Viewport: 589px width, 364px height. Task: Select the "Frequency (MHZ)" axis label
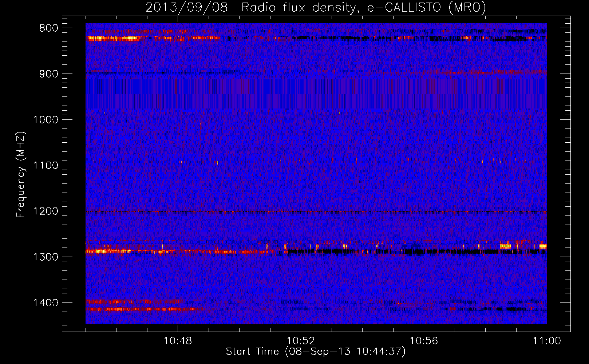21,175
